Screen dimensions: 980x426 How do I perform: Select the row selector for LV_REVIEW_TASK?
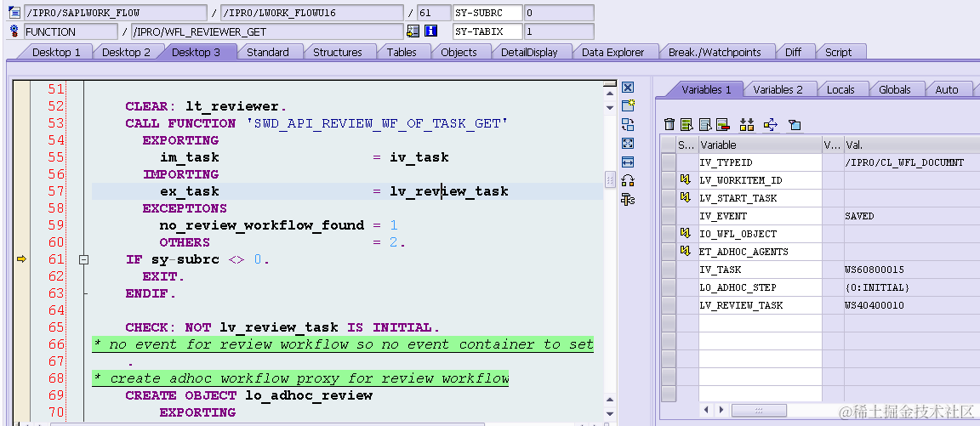(668, 305)
